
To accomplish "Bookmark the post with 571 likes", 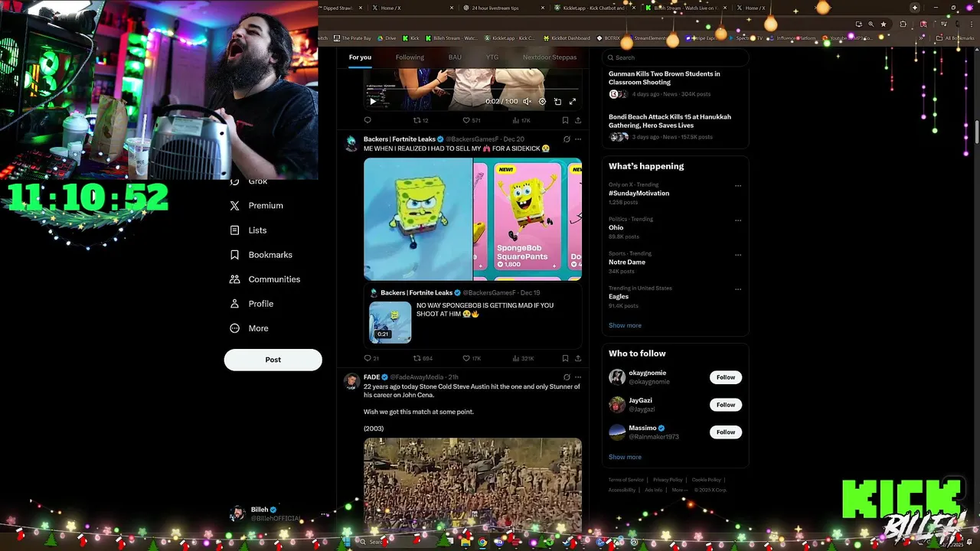I will [x=565, y=120].
